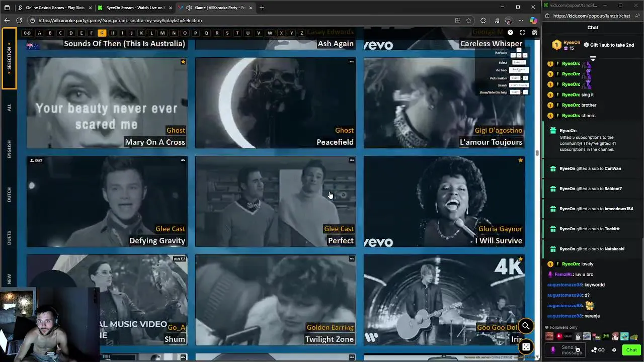Image resolution: width=644 pixels, height=362 pixels.
Task: Switch to Online Casino Games browser tab
Action: point(54,8)
